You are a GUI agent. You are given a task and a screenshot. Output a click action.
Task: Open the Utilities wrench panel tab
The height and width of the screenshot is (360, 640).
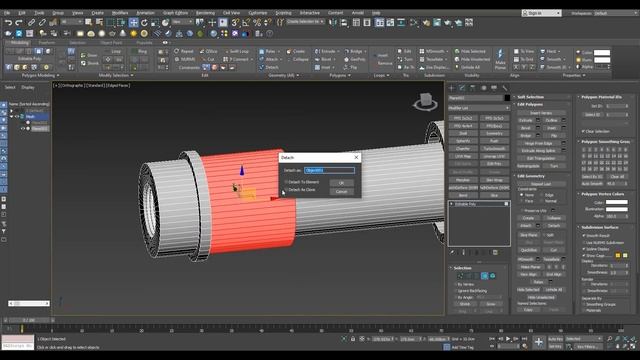pos(505,88)
